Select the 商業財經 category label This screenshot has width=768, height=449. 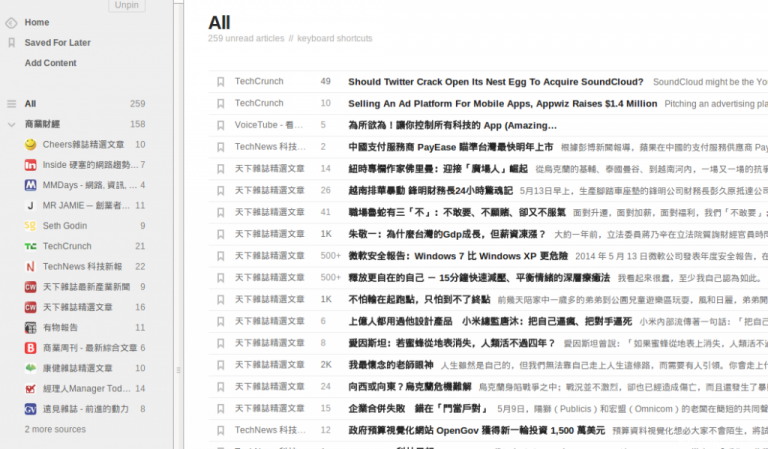pyautogui.click(x=43, y=124)
